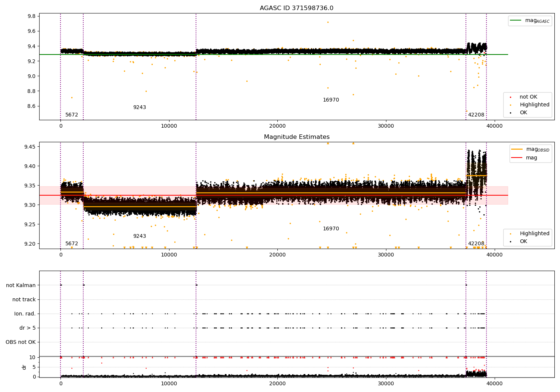The width and height of the screenshot is (560, 392).
Task: Click the 30000 x-axis tick of bottom plot
Action: [386, 384]
